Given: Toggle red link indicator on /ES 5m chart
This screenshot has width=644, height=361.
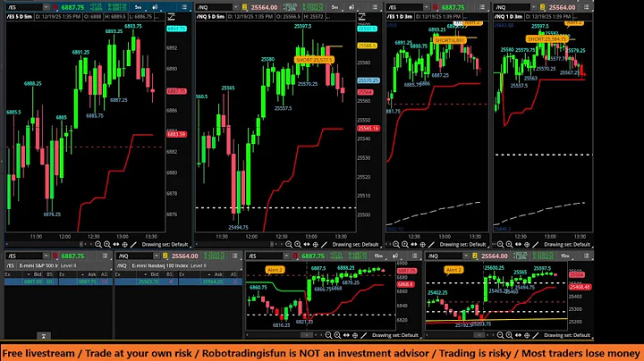Looking at the screenshot, I should (55, 7).
